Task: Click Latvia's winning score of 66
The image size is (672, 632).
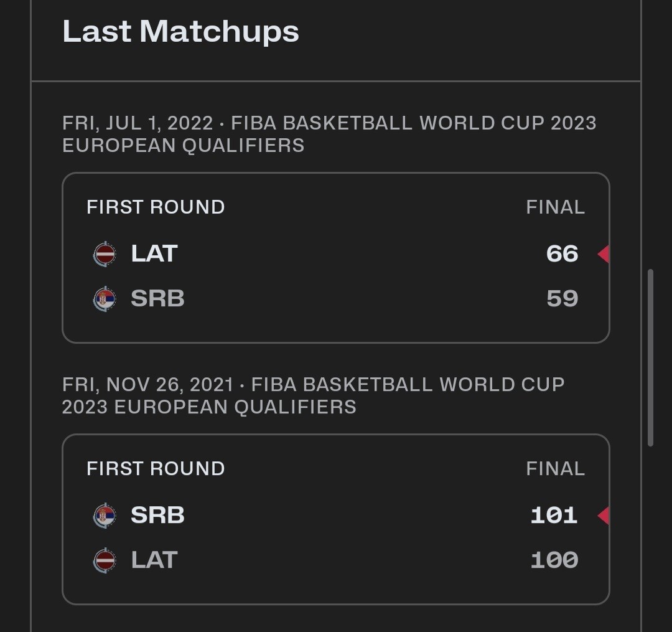Action: pyautogui.click(x=562, y=254)
